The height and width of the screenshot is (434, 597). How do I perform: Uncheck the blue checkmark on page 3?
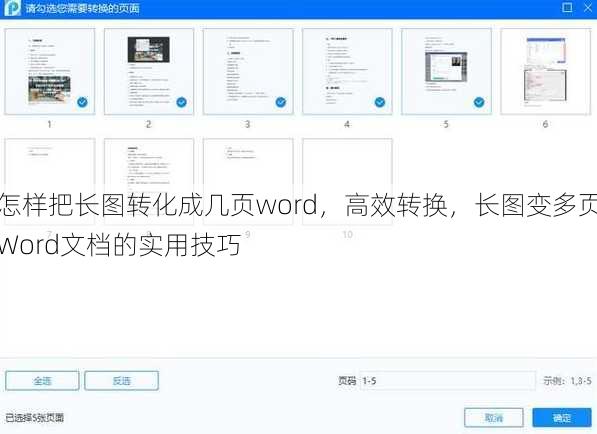[281, 102]
